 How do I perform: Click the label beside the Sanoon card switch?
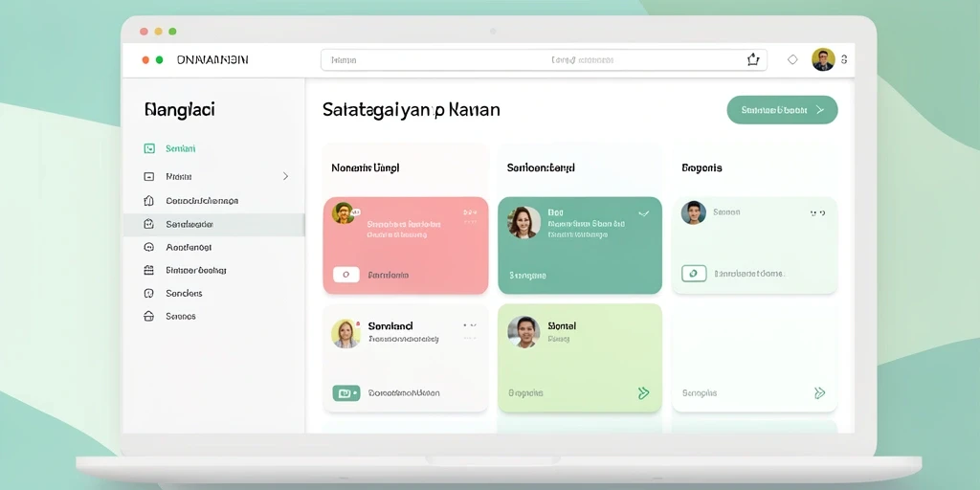point(749,273)
